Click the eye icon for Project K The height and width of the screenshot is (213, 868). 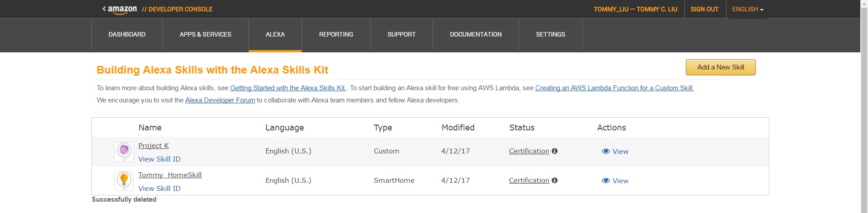(606, 152)
